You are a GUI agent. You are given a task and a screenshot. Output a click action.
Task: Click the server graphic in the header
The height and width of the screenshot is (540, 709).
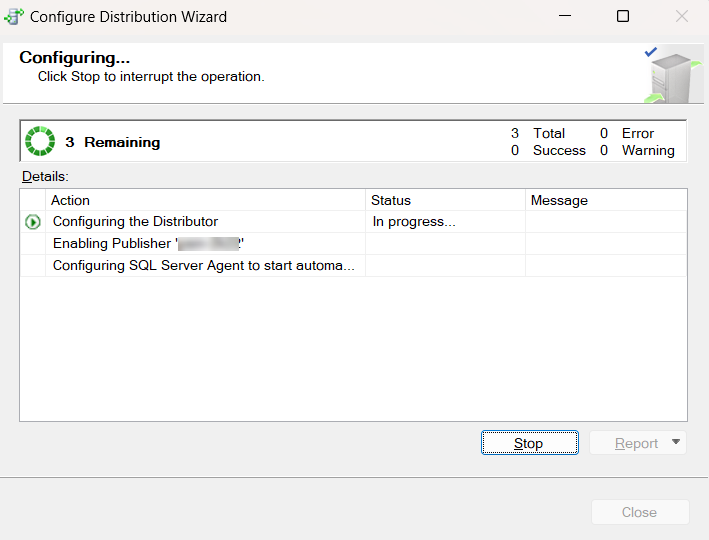[x=673, y=78]
